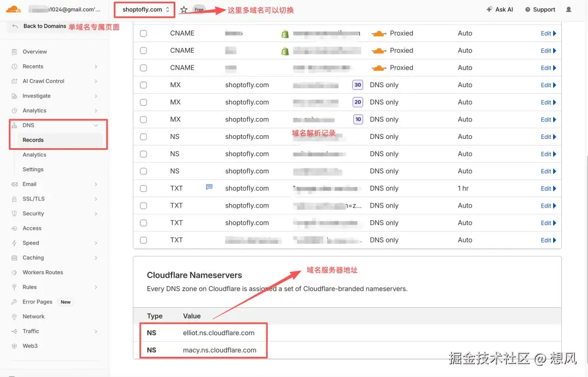The image size is (588, 377).
Task: Expand the Recents section
Action: click(x=96, y=66)
